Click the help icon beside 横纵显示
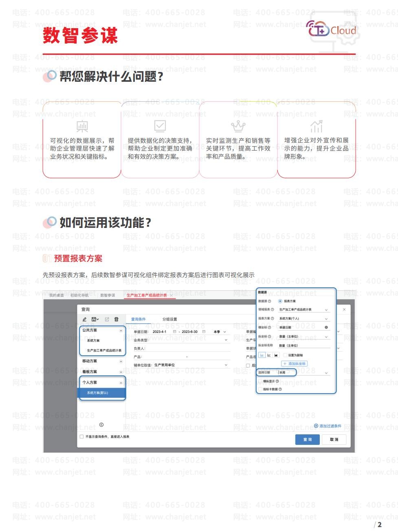This screenshot has width=398, height=532. coord(277,381)
